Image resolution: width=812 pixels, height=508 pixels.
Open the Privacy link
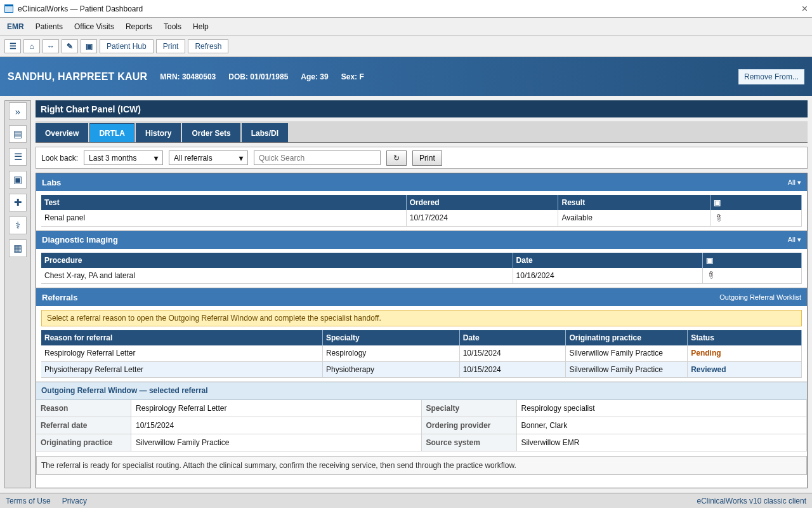pos(74,501)
